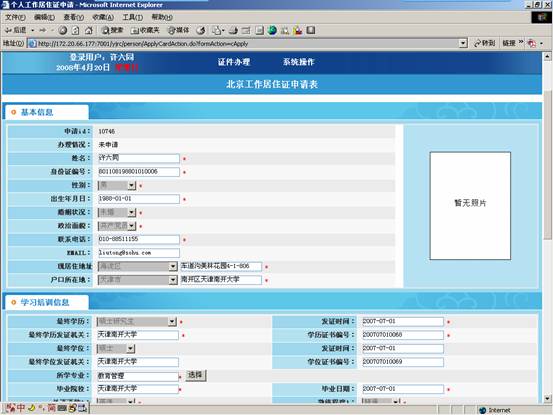
Task: Click the 所学专业 input field
Action: click(138, 376)
